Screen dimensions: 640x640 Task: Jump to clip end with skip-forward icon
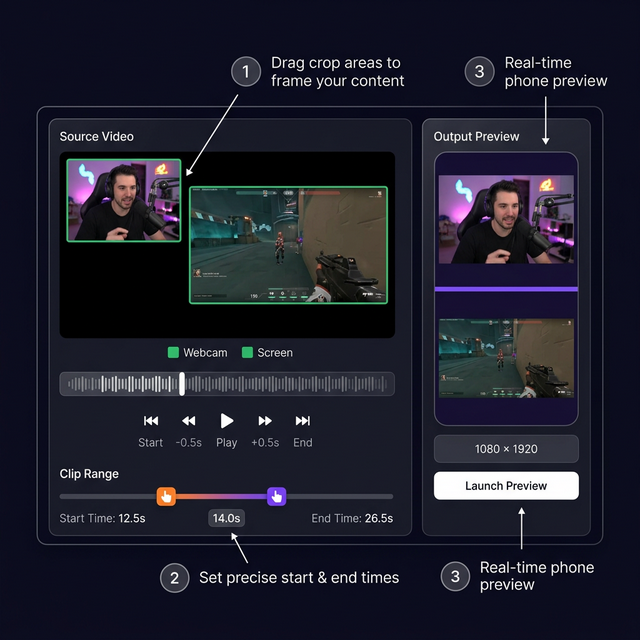point(302,421)
